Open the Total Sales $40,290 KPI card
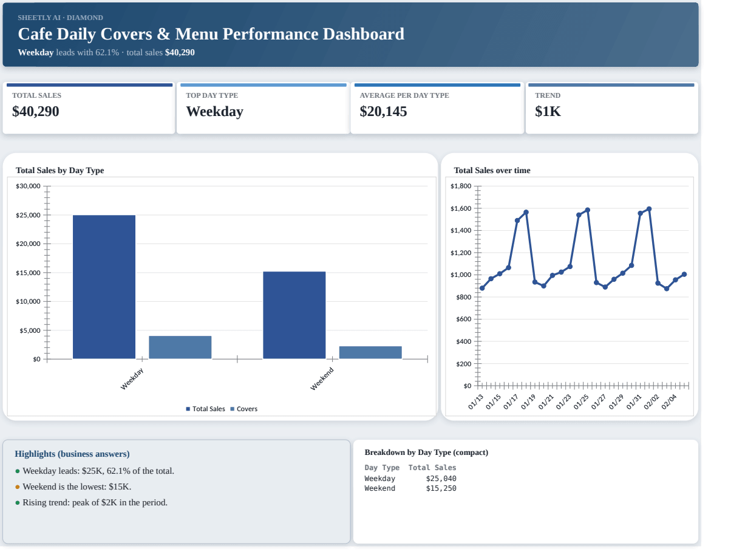Viewport: 745px width, 560px height. coord(89,109)
